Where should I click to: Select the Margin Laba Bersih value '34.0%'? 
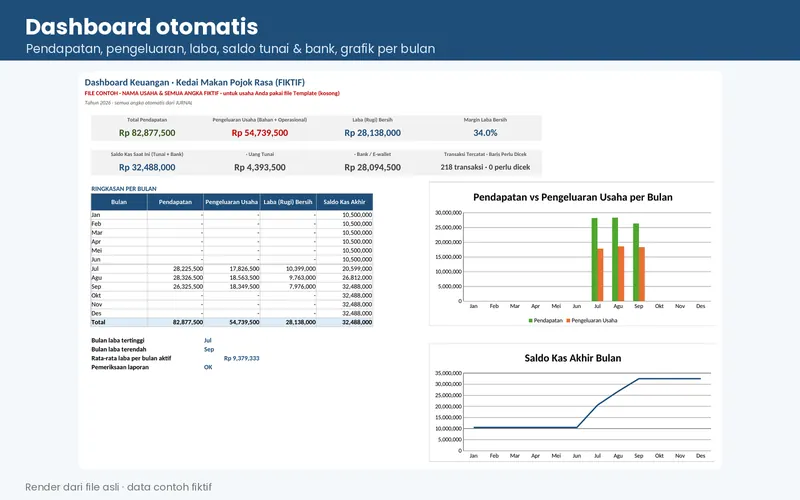[x=485, y=133]
